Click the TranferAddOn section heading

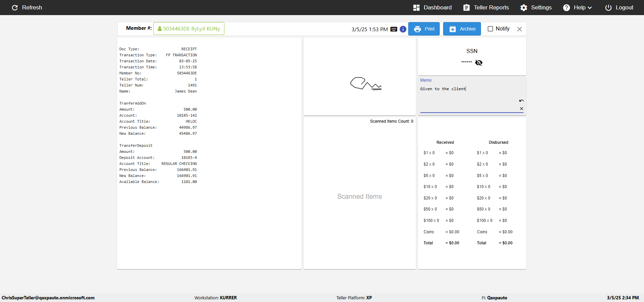click(132, 103)
